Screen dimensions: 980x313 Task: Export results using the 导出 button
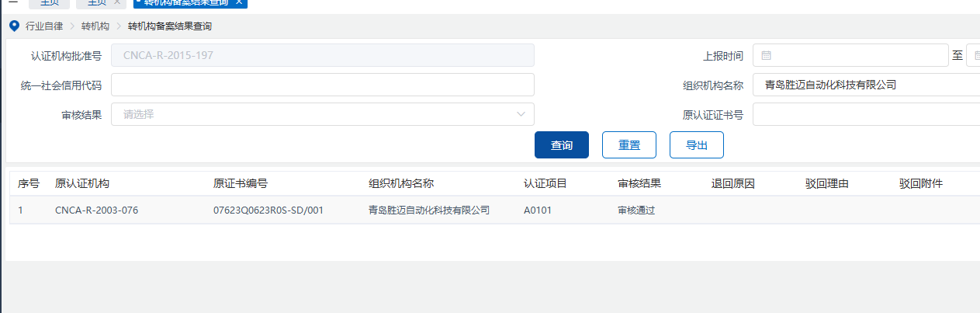point(696,145)
